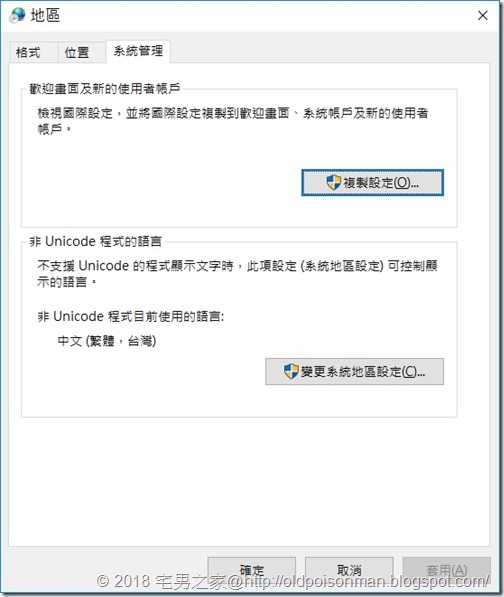The height and width of the screenshot is (597, 504).
Task: Click the shield icon on 變更系統地區設定 button
Action: coord(291,371)
